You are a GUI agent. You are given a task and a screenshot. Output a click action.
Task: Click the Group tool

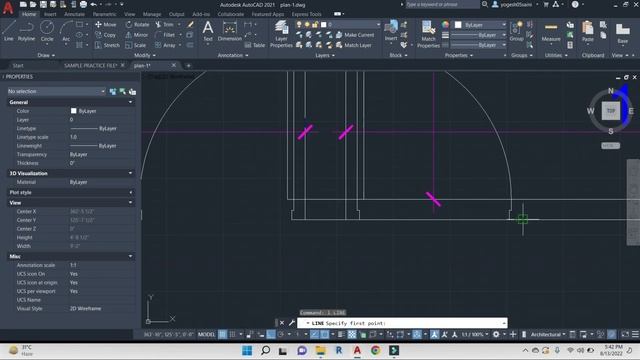tap(516, 31)
